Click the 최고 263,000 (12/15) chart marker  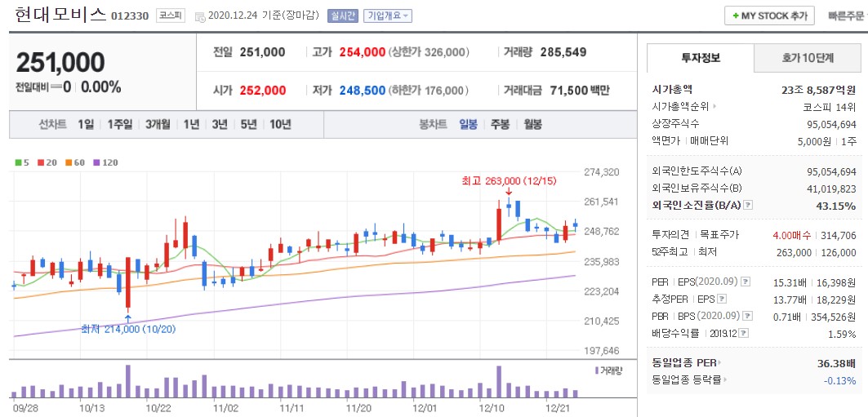[509, 180]
